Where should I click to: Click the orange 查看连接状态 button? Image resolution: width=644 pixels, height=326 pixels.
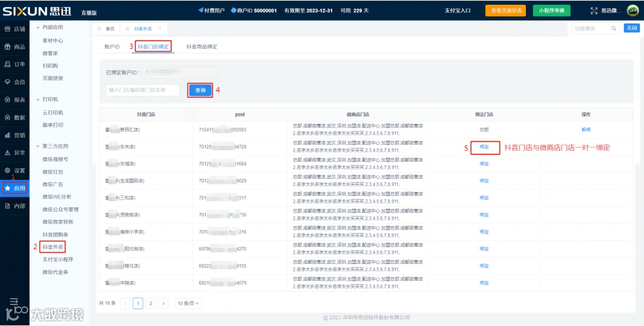[x=506, y=11]
